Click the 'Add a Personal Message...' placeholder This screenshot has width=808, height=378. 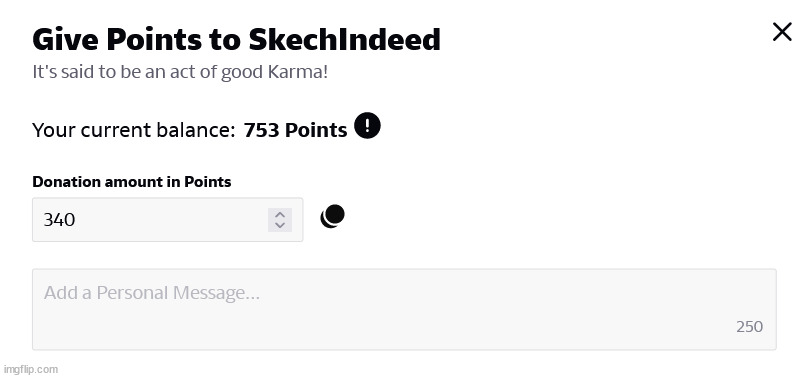152,293
